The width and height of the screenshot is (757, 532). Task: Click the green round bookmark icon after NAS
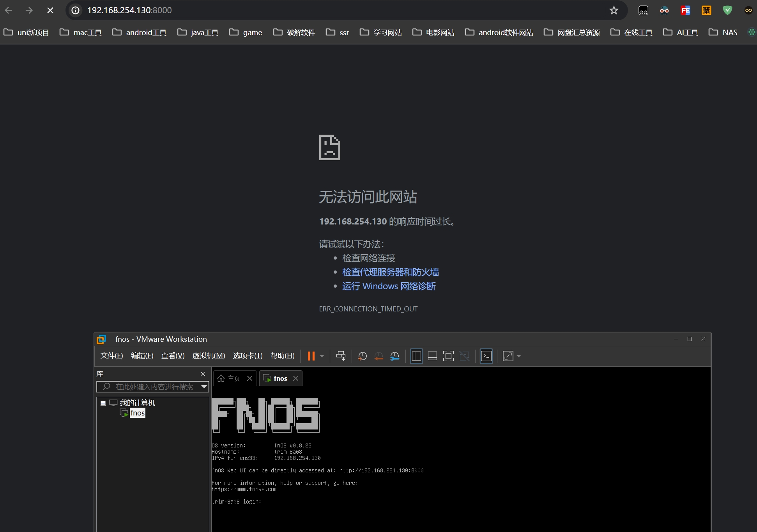pos(752,32)
